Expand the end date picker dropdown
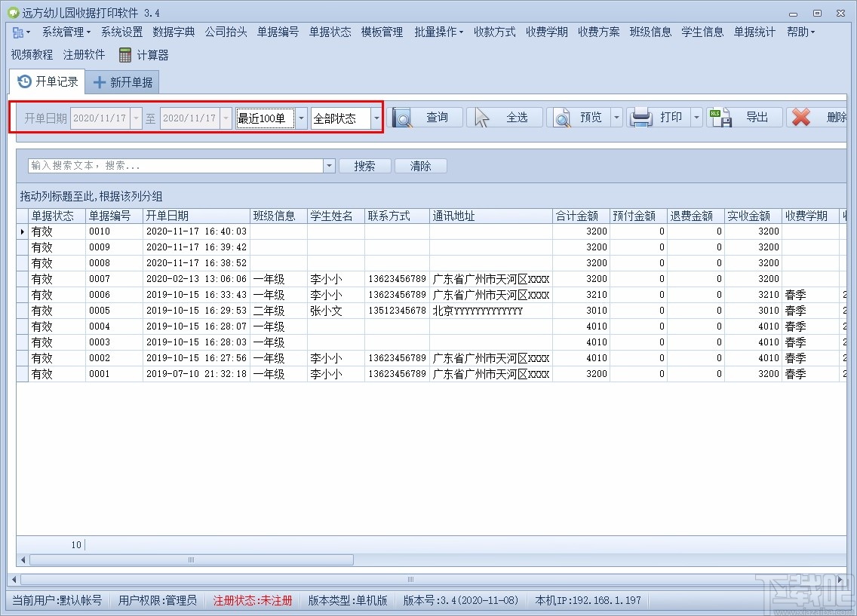The width and height of the screenshot is (857, 616). click(226, 118)
